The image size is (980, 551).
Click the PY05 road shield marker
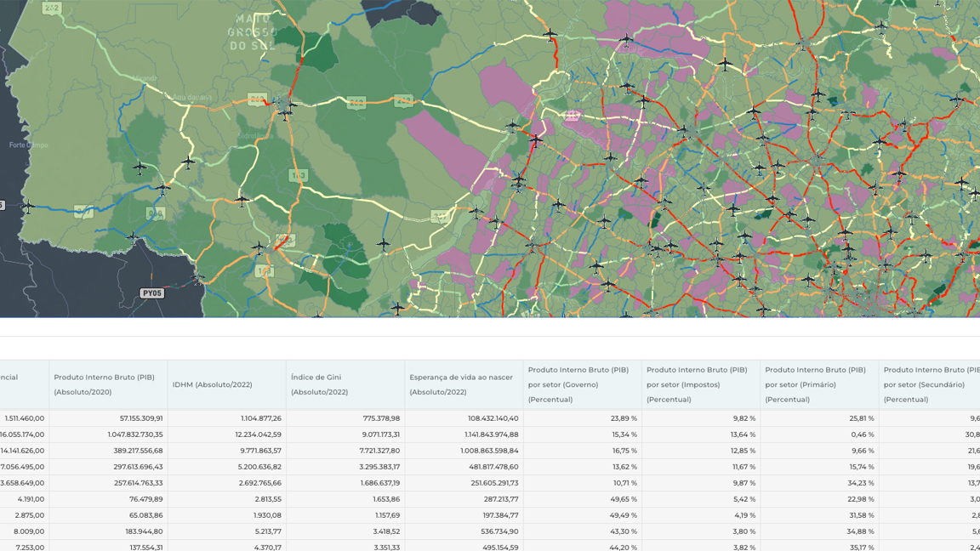[x=151, y=293]
